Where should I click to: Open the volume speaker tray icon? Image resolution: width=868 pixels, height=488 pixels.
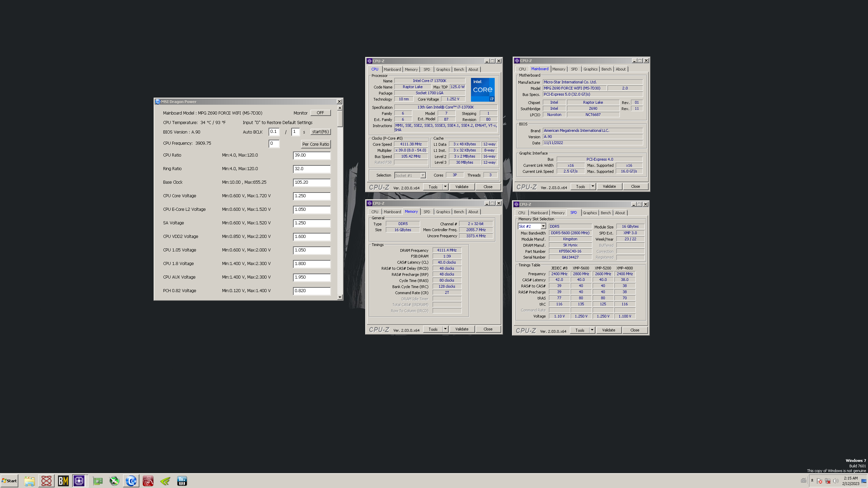835,481
